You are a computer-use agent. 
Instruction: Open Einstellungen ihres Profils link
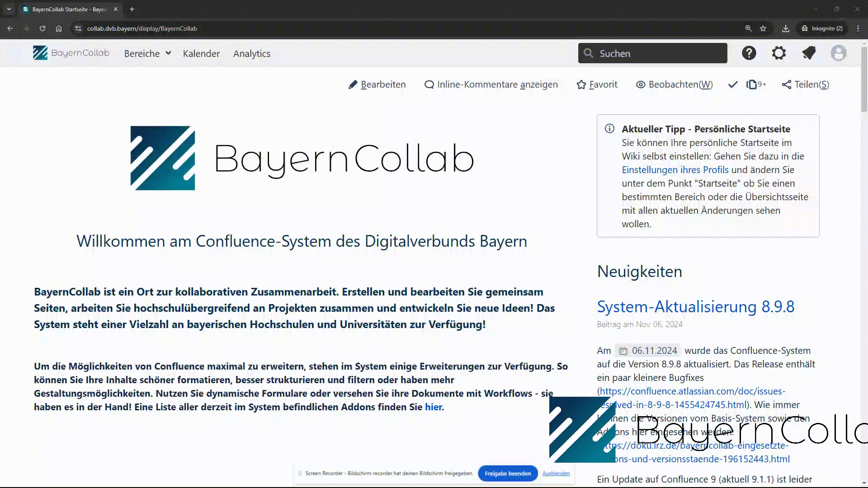pos(675,170)
